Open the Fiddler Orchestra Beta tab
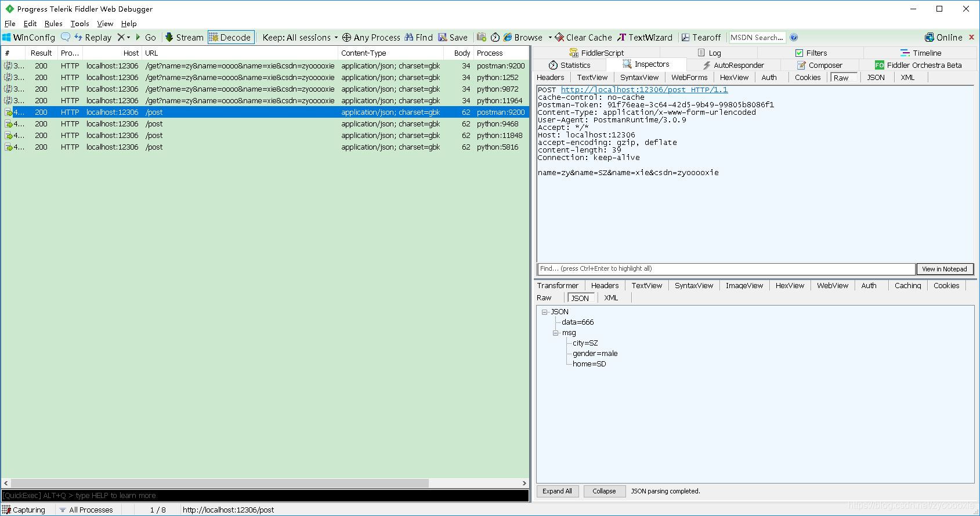980x516 pixels. tap(918, 65)
